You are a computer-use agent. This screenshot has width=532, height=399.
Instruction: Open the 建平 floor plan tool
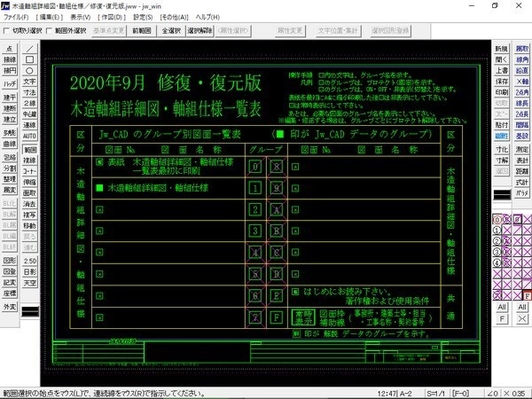pyautogui.click(x=10, y=98)
